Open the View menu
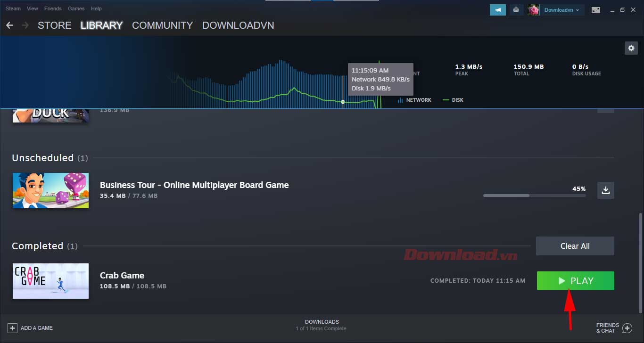 tap(33, 8)
